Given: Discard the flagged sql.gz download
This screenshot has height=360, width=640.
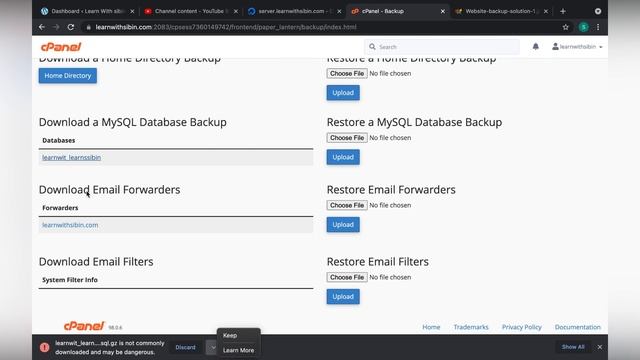Looking at the screenshot, I should [185, 347].
